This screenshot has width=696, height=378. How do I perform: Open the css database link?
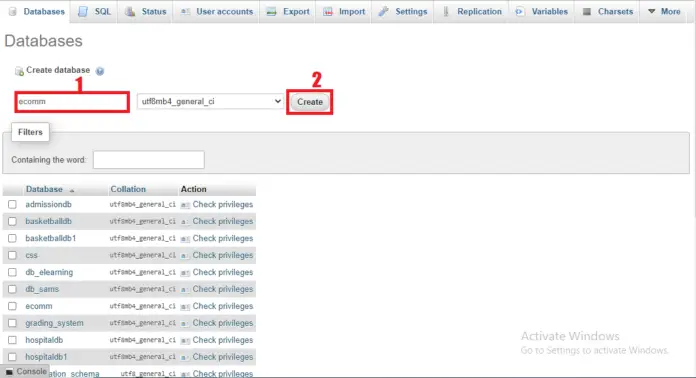(x=32, y=255)
